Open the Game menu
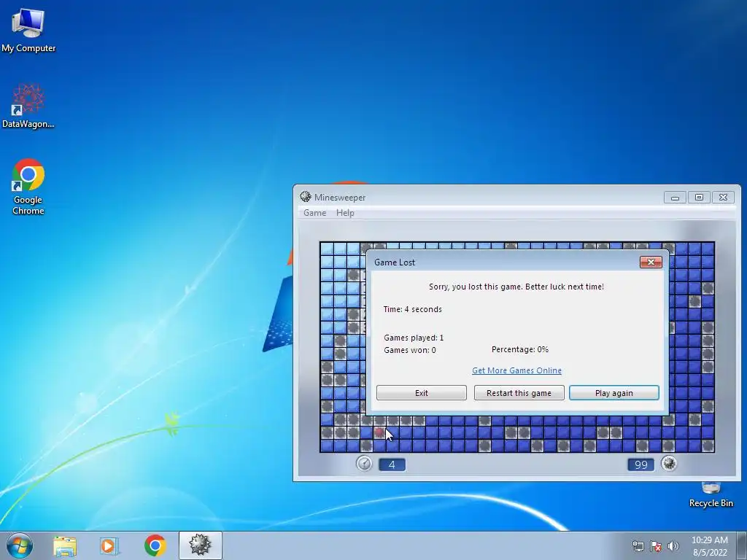This screenshot has height=560, width=747. [x=315, y=213]
